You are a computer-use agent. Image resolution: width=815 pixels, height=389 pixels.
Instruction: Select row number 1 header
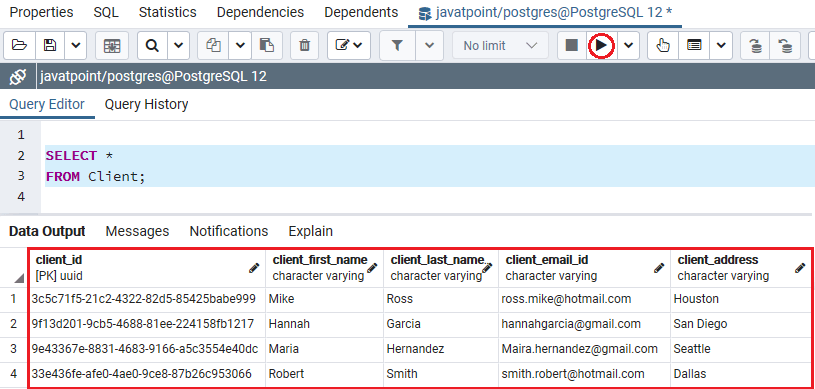(14, 299)
